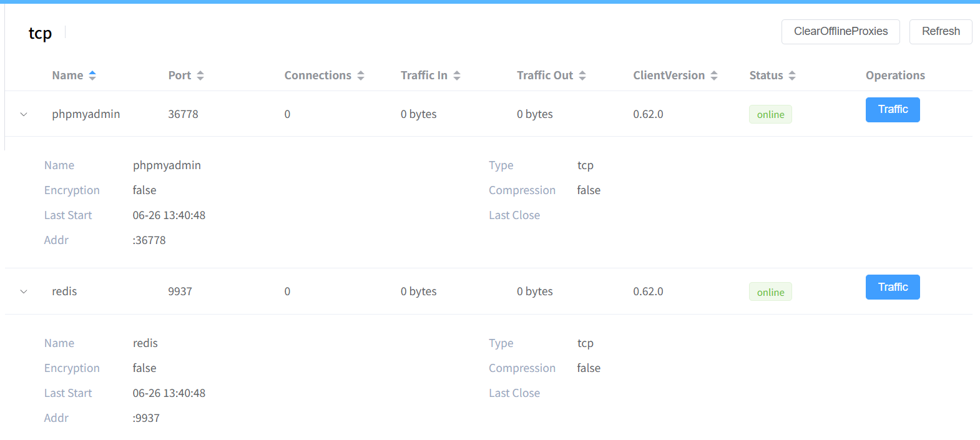The height and width of the screenshot is (440, 980).
Task: Collapse the redis row details
Action: [24, 291]
